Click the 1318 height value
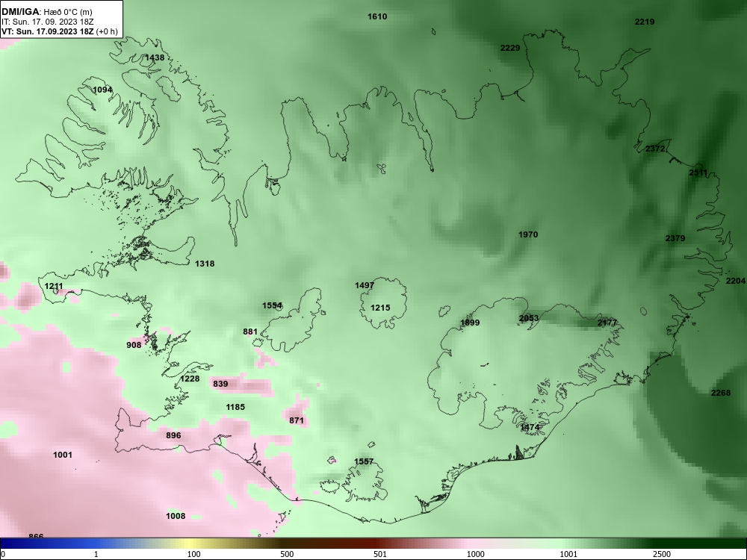 click(x=205, y=264)
